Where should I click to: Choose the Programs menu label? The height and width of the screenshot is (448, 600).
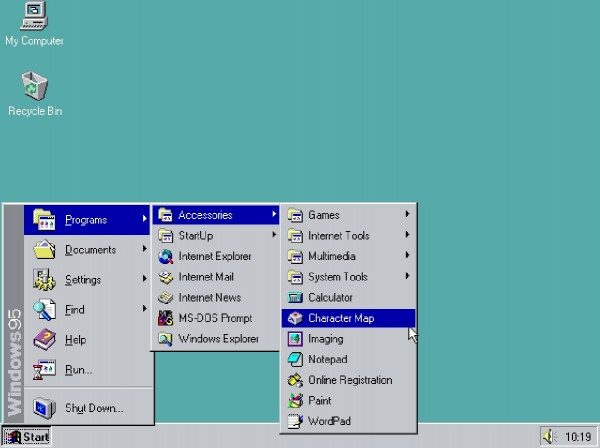86,220
